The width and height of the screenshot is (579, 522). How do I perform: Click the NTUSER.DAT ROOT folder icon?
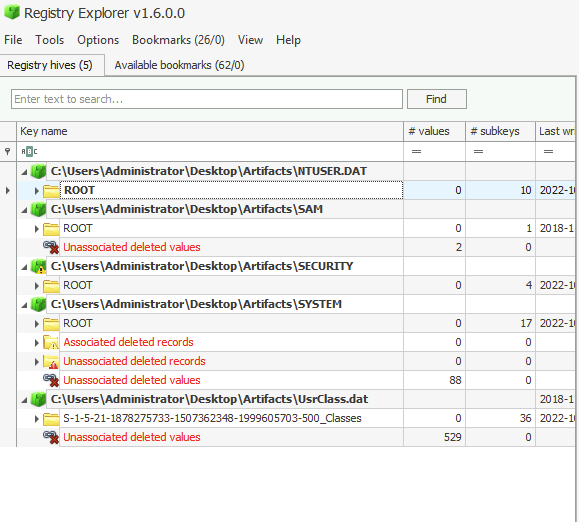coord(51,191)
